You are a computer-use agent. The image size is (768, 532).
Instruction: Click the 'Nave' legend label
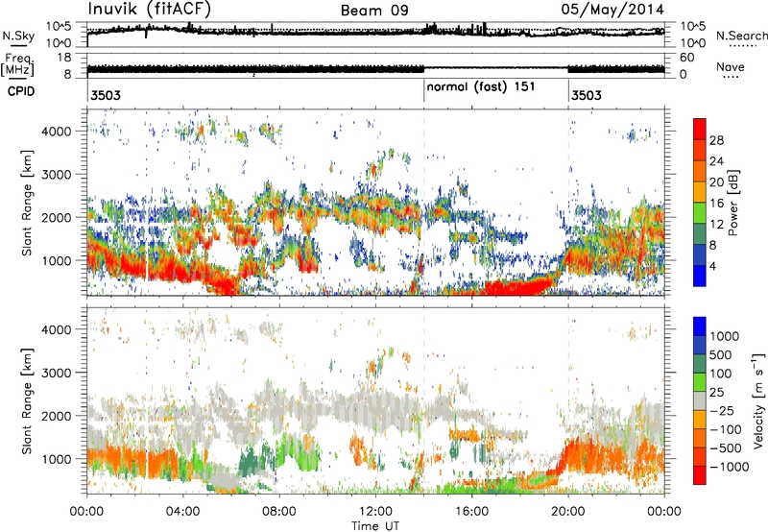(731, 66)
